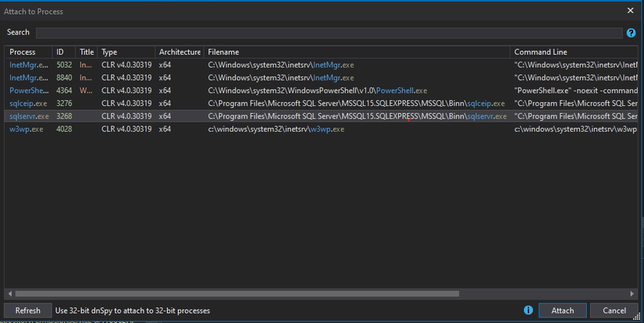This screenshot has width=644, height=323.
Task: Sort by the Architecture column header
Action: click(180, 51)
